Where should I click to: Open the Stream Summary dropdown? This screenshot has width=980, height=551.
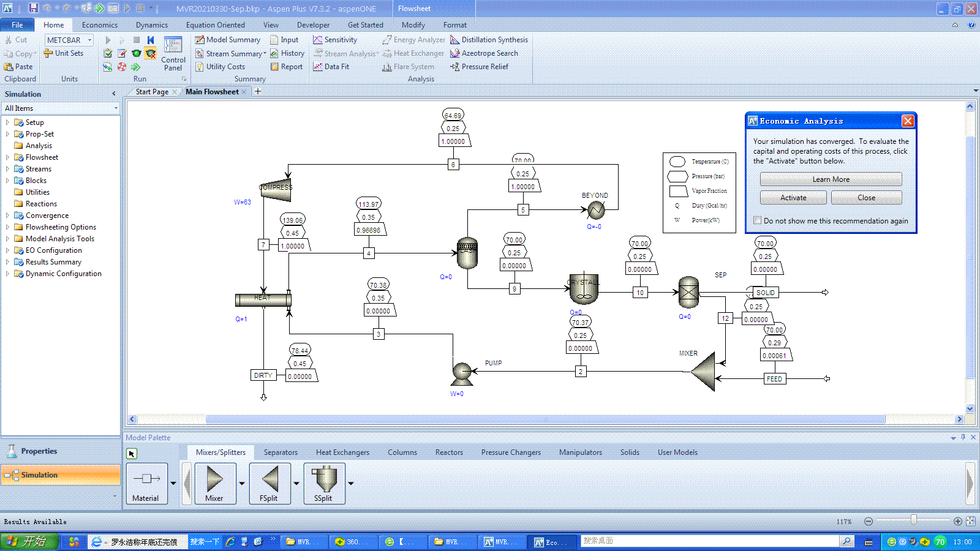tap(265, 53)
